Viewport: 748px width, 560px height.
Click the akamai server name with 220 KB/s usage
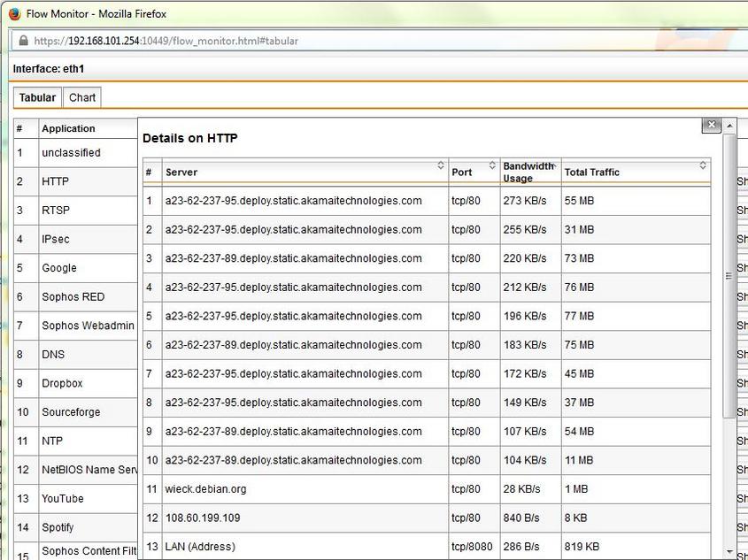[x=293, y=259]
